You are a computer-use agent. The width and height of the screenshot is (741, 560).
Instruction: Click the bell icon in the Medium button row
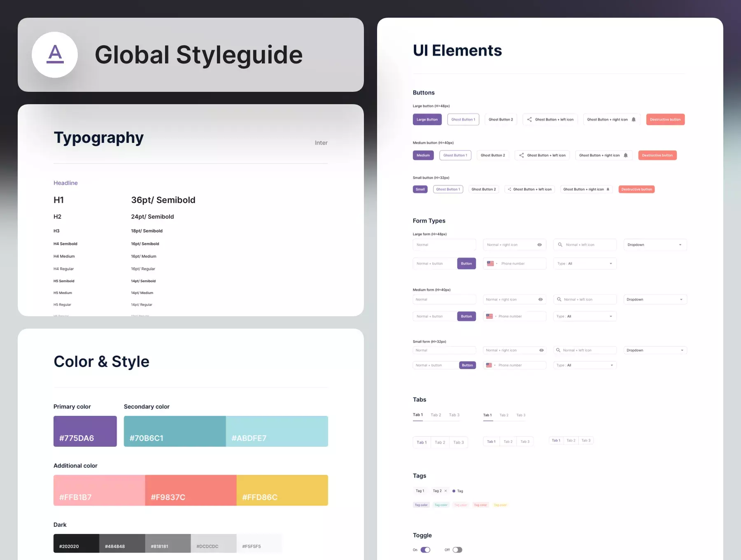(626, 155)
